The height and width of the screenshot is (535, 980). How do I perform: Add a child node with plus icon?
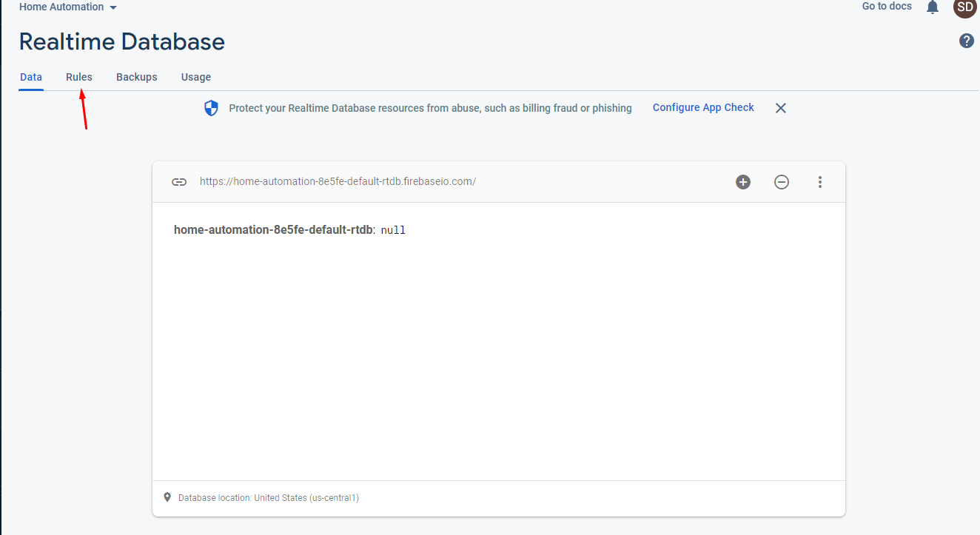743,182
